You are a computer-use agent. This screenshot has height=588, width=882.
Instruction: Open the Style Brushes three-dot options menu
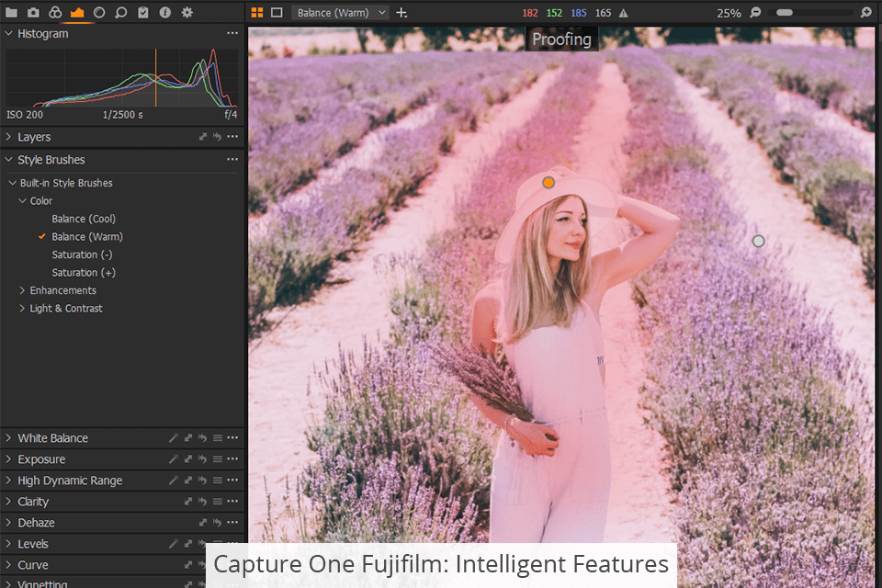[x=232, y=160]
